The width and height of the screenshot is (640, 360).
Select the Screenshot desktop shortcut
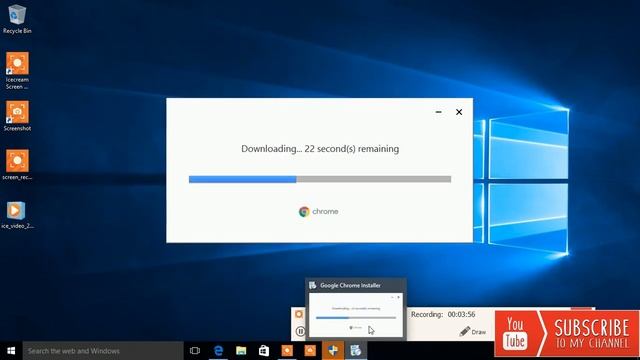pos(17,116)
